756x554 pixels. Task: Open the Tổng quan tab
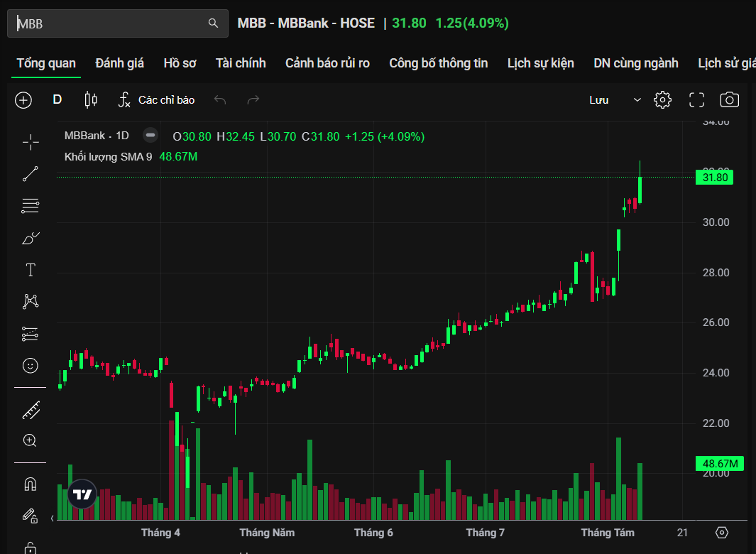(x=46, y=63)
